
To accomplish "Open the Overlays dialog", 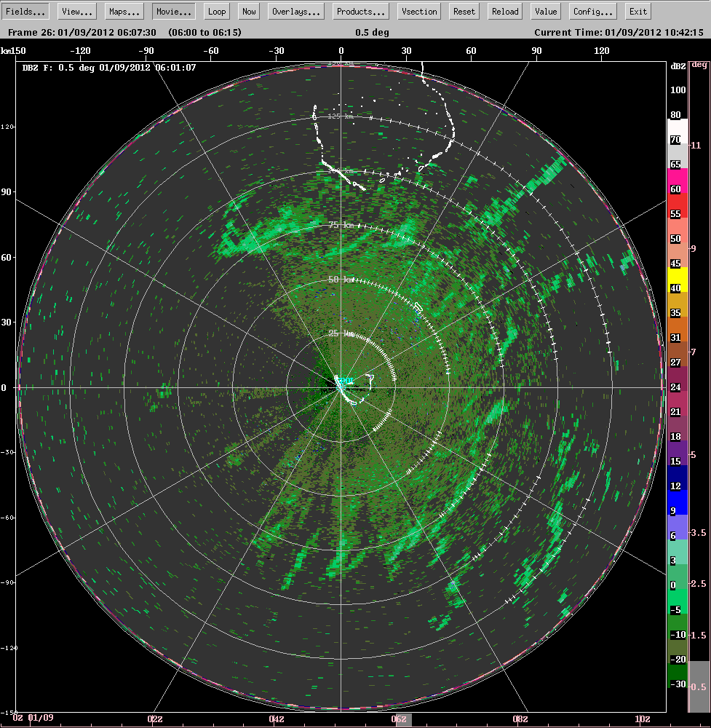I will [295, 11].
